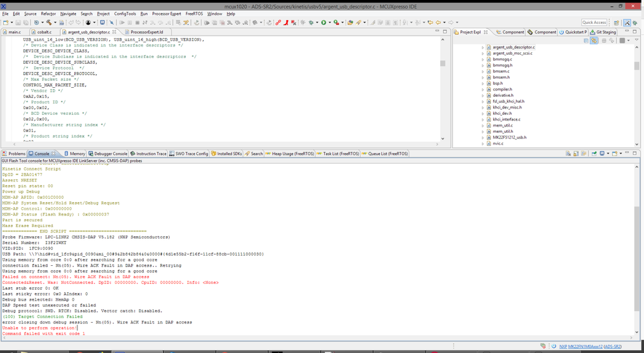Click the New file toolbar icon
Image resolution: width=644 pixels, height=353 pixels.
[5, 23]
